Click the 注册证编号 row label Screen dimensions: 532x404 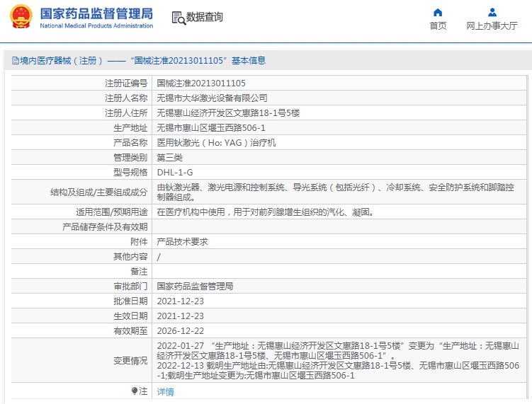pyautogui.click(x=126, y=83)
